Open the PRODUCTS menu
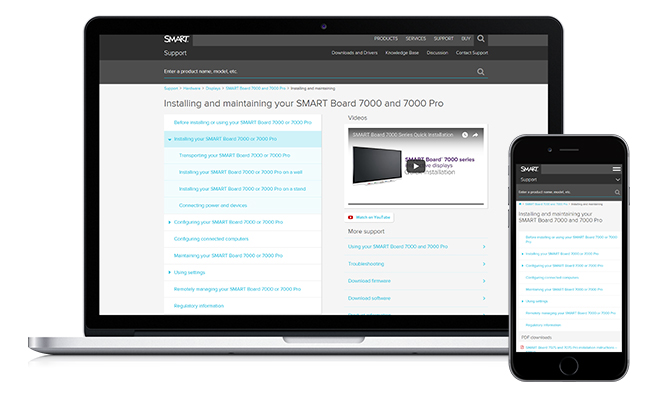The image size is (658, 397). pos(386,39)
